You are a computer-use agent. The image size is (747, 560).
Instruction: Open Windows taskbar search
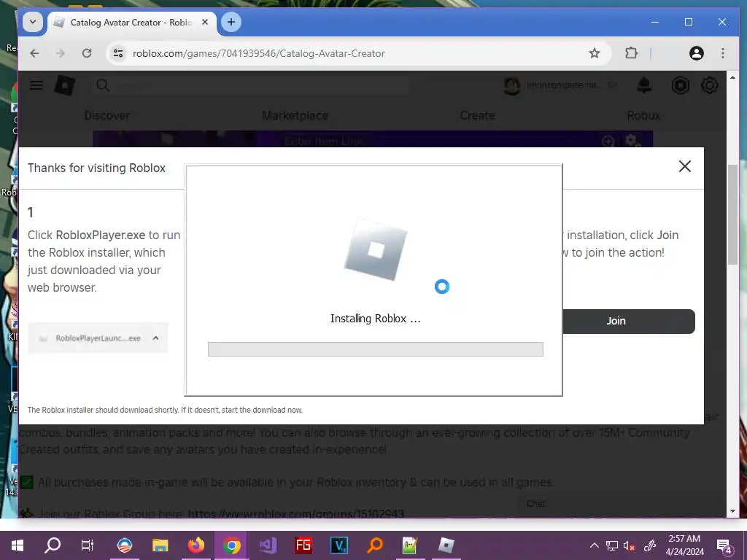[x=53, y=545]
